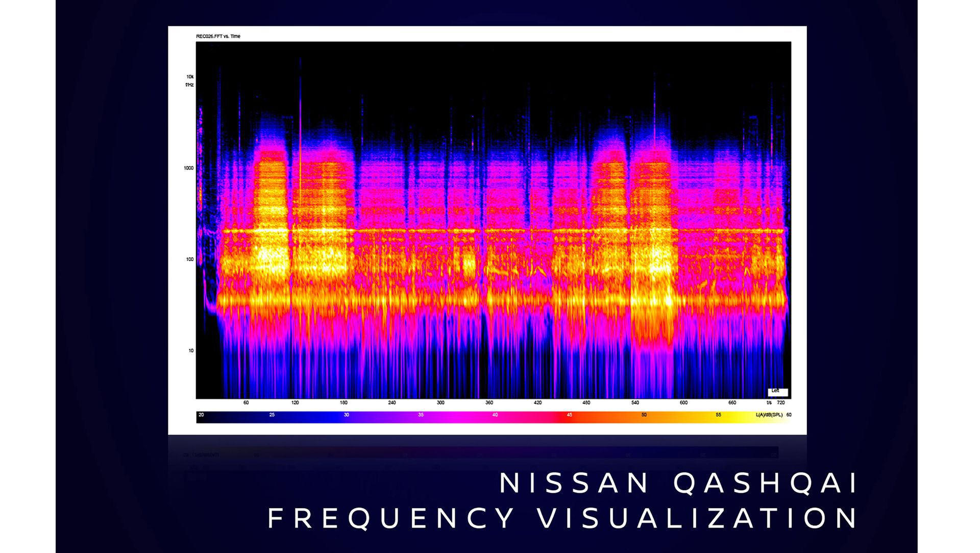This screenshot has height=553, width=980.
Task: Click the "FREQUENCY VISUALIZATION" caption text
Action: pyautogui.click(x=563, y=518)
